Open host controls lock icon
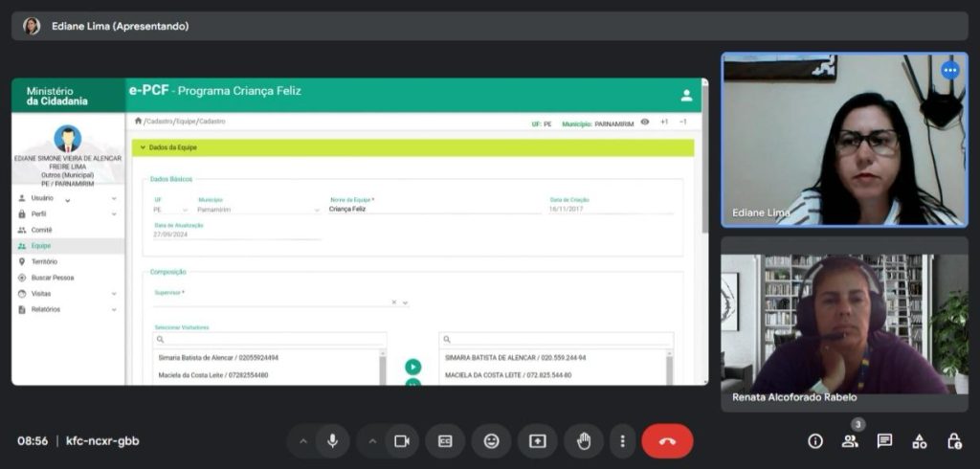Viewport: 980px width, 469px height. pos(954,441)
